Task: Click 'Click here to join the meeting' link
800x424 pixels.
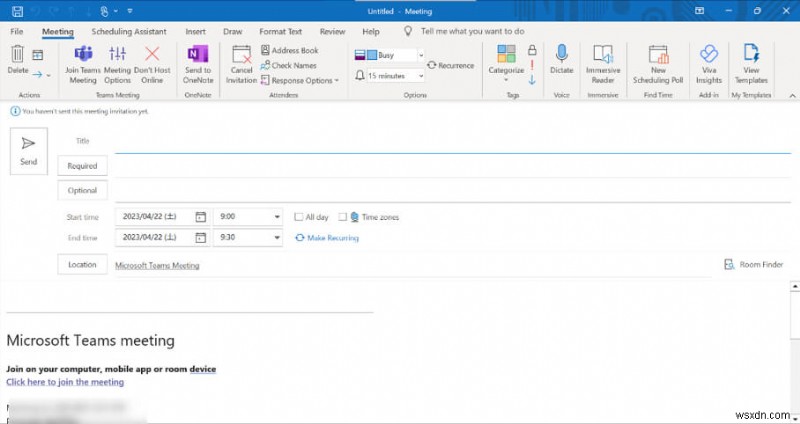Action: pos(65,382)
